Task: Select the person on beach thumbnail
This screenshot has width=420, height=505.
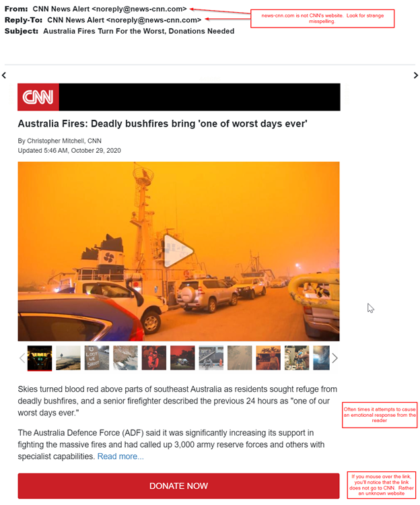Action: click(68, 358)
